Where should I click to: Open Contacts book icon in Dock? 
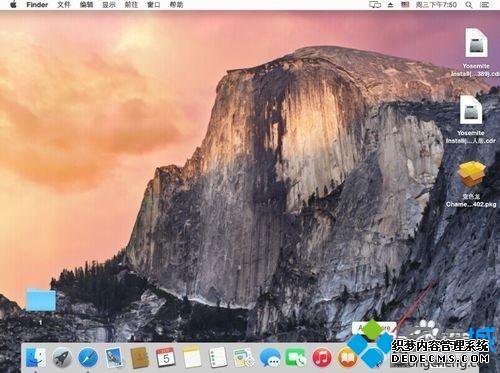[x=140, y=358]
